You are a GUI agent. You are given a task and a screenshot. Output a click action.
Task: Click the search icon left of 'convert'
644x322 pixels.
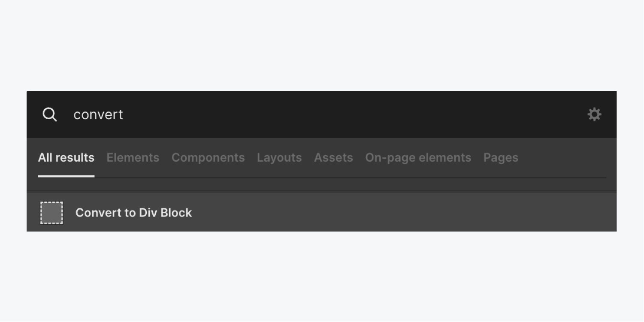point(50,114)
